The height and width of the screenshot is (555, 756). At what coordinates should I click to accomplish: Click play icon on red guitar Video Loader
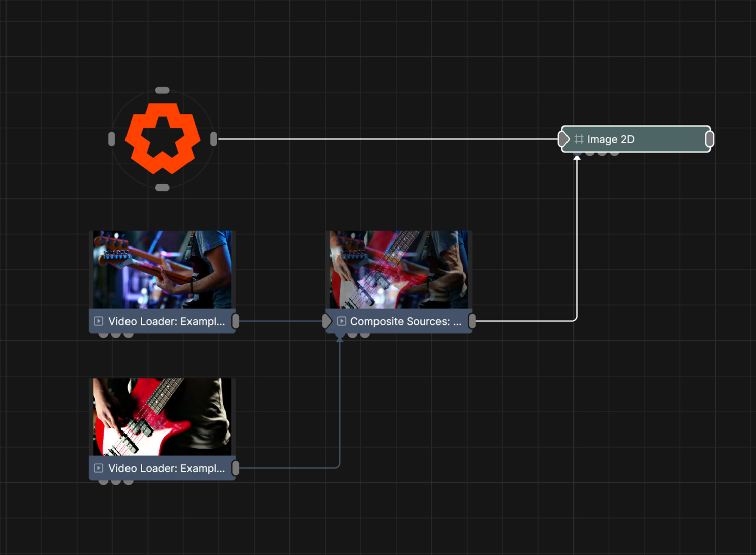(x=99, y=468)
